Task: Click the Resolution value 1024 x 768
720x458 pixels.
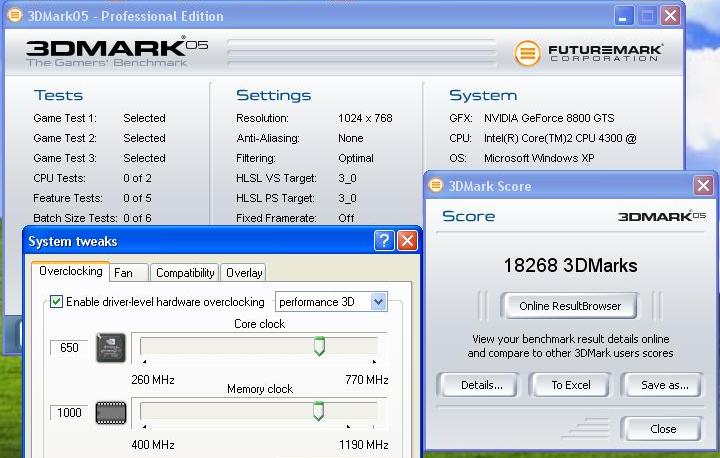Action: pyautogui.click(x=365, y=118)
